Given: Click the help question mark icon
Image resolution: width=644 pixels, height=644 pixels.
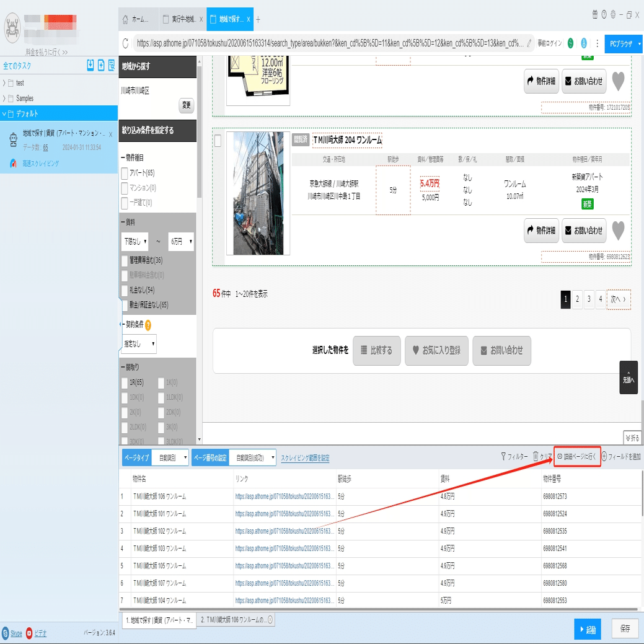Looking at the screenshot, I should click(604, 14).
